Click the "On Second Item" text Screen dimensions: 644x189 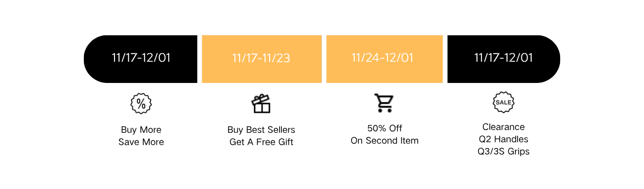[x=385, y=140]
